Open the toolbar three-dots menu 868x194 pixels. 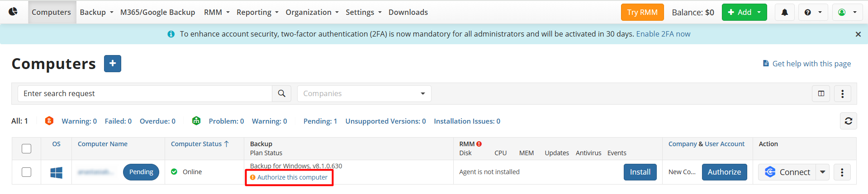842,93
